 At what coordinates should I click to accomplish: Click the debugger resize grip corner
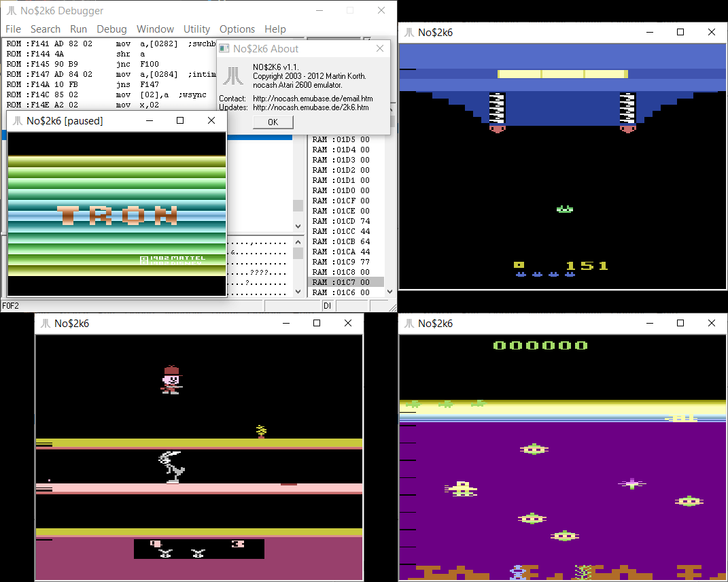click(393, 307)
